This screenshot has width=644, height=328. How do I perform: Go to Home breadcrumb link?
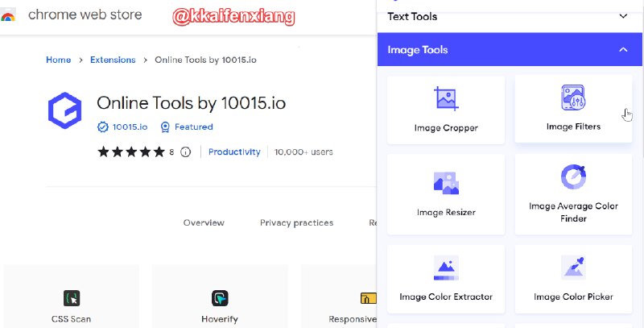[58, 60]
